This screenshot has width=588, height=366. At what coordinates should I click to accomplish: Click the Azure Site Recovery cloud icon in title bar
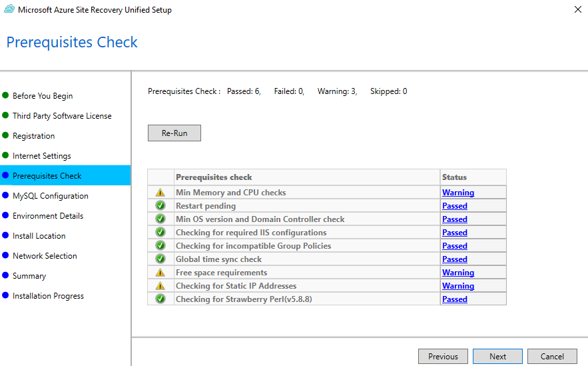point(9,9)
